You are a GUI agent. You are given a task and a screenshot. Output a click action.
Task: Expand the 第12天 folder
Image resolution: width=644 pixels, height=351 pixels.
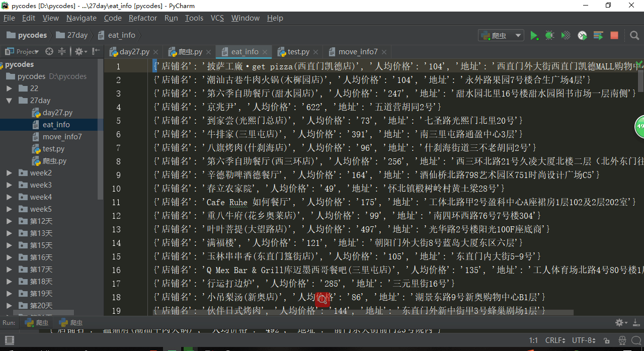[x=9, y=221]
